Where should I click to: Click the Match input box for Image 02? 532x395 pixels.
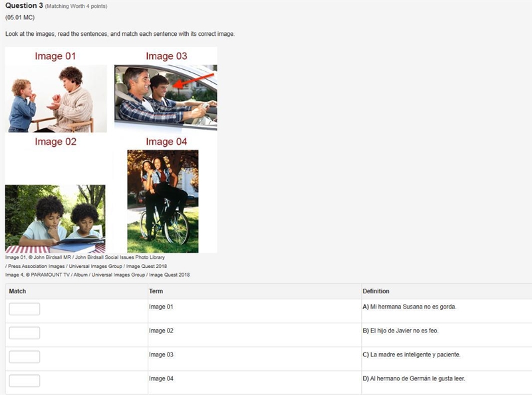click(x=25, y=333)
